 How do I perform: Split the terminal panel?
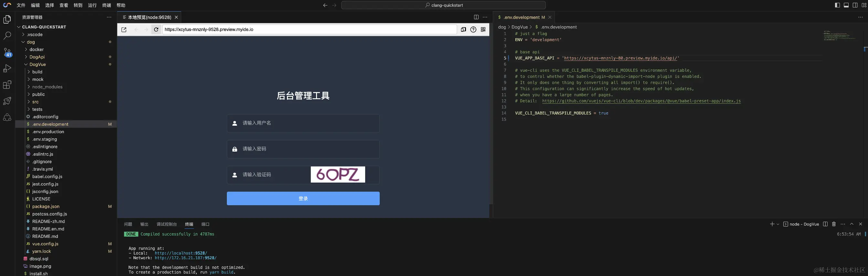825,224
